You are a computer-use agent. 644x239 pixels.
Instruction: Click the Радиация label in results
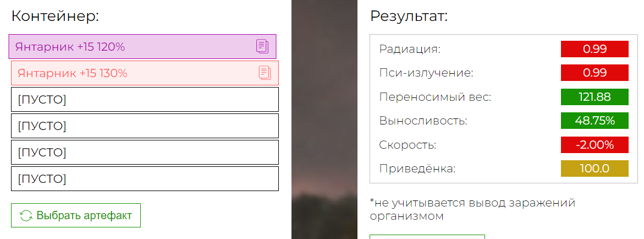click(410, 49)
